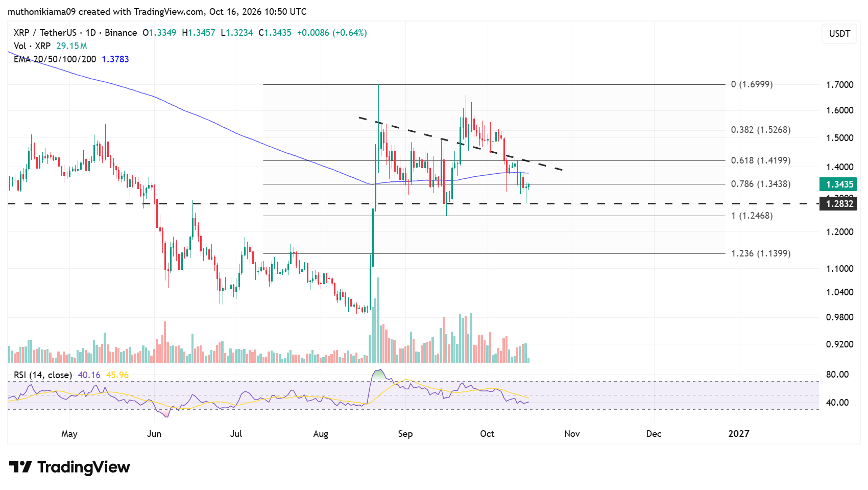Image resolution: width=868 pixels, height=490 pixels.
Task: Click the volume value 29.15 M
Action: (71, 46)
